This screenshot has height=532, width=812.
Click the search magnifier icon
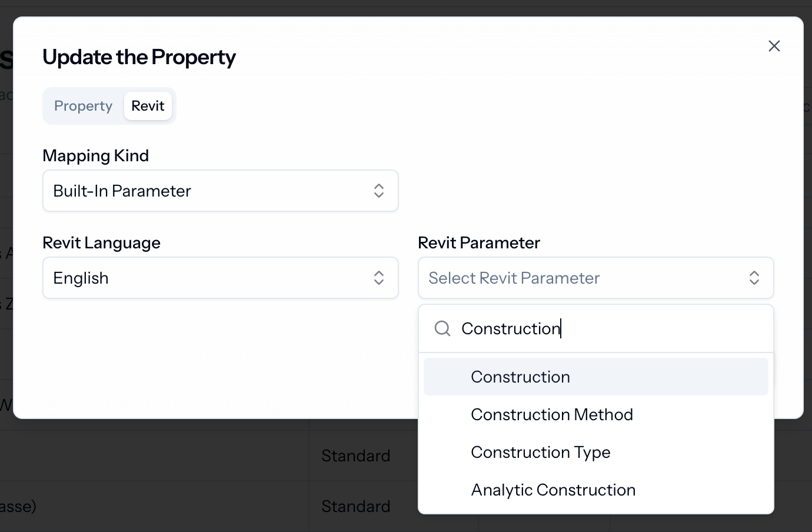(x=442, y=328)
